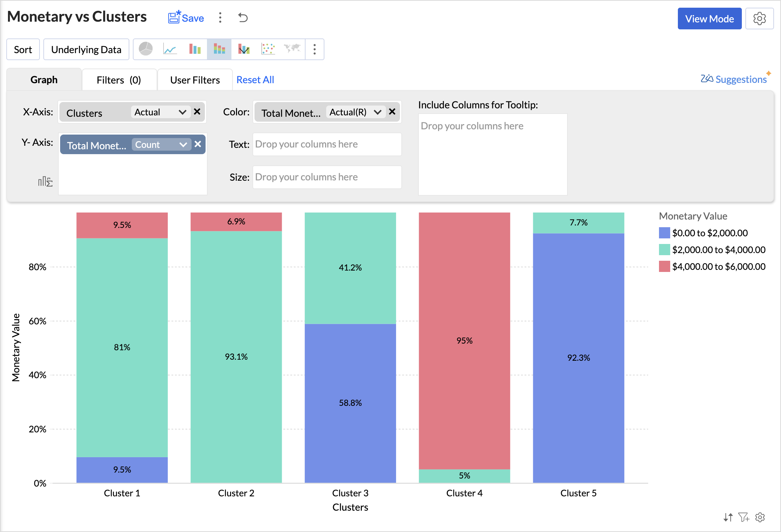The height and width of the screenshot is (532, 781).
Task: Pick the combination chart icon
Action: (x=244, y=49)
